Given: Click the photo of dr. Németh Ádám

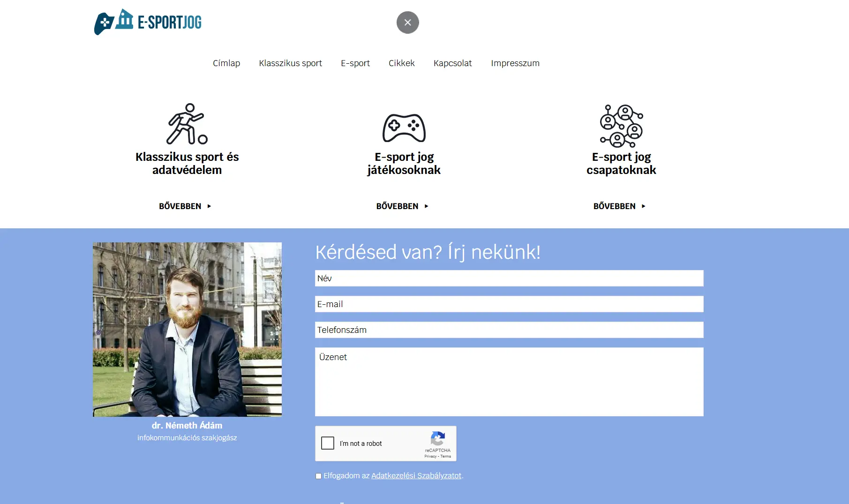Looking at the screenshot, I should 187,329.
